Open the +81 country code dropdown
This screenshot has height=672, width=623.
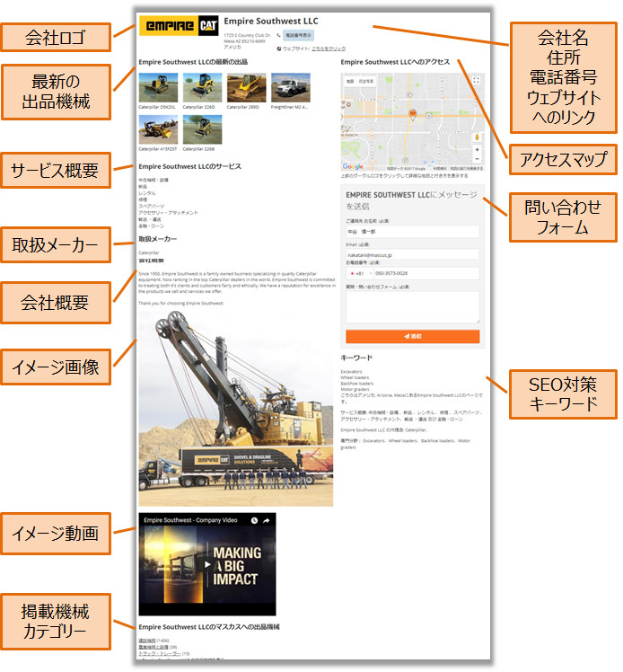[360, 273]
